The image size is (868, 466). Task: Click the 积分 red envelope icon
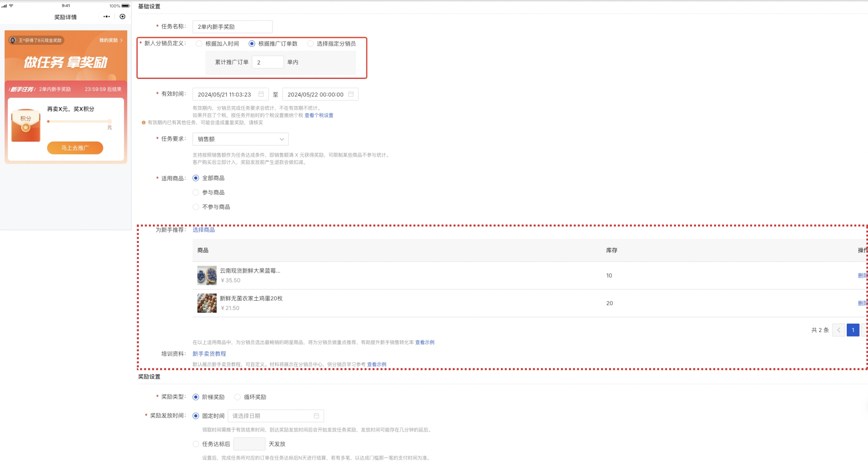tap(26, 125)
